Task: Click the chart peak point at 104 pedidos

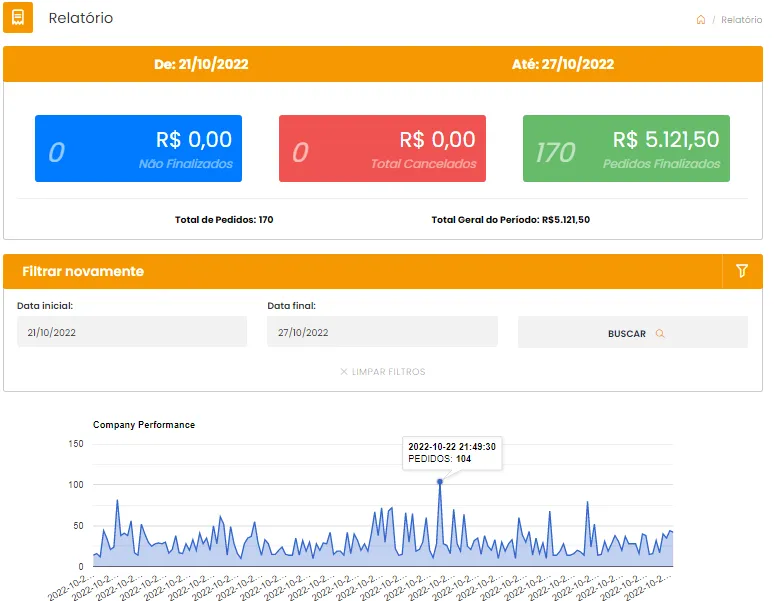Action: (x=440, y=482)
